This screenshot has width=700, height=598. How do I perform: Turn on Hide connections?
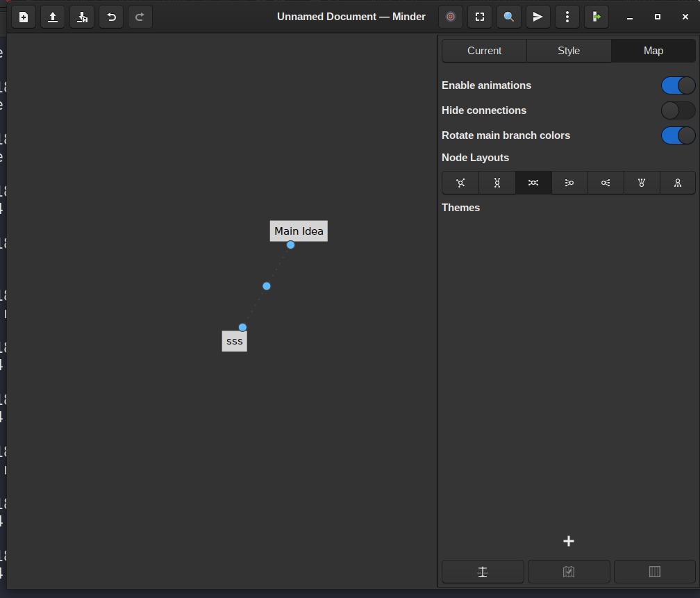[678, 110]
